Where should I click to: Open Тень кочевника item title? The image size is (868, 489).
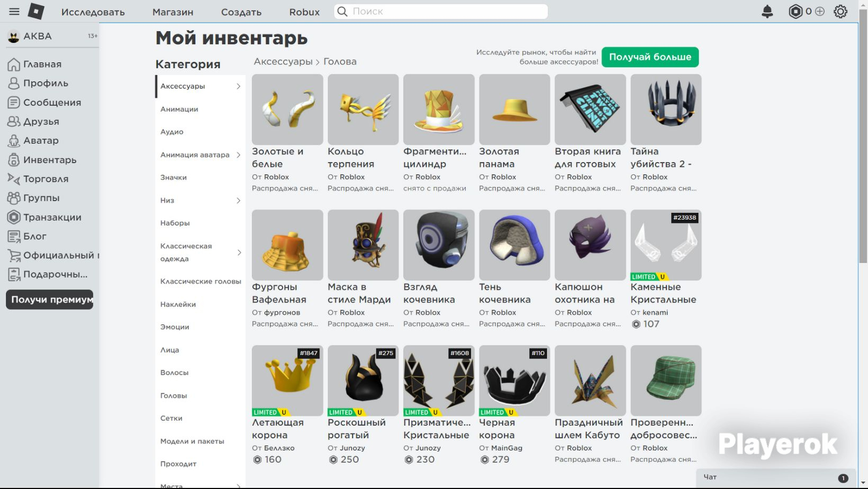tap(505, 293)
